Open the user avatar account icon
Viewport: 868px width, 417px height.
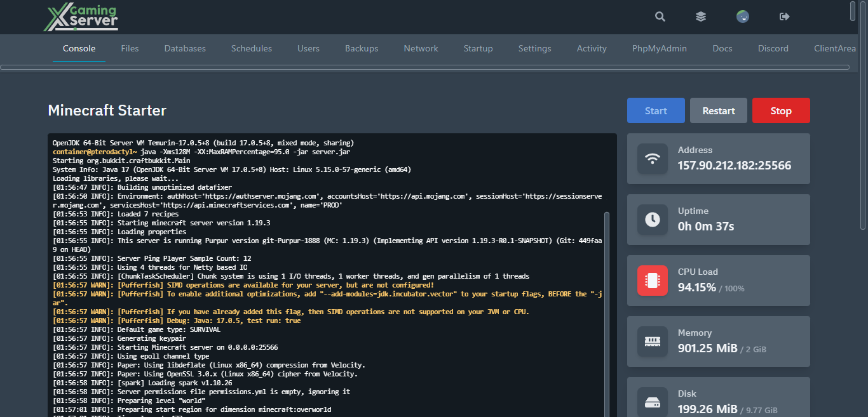[x=742, y=17]
